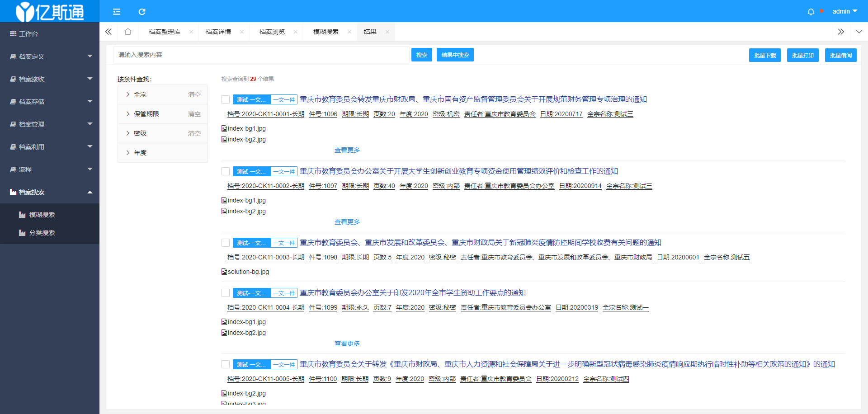Select the 结果 tab
The height and width of the screenshot is (414, 868).
click(x=370, y=32)
